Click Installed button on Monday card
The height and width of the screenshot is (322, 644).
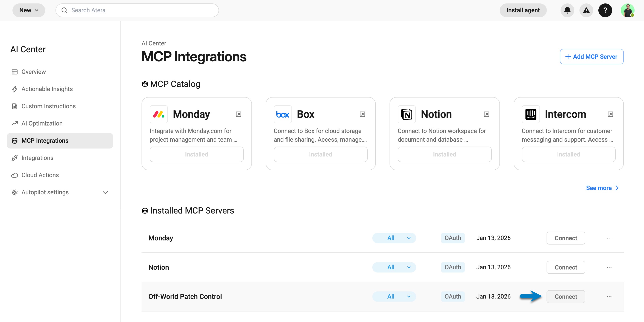(197, 154)
